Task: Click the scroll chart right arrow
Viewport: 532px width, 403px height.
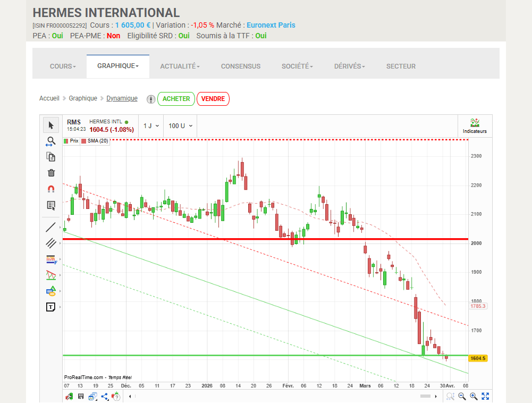Action: [x=436, y=396]
